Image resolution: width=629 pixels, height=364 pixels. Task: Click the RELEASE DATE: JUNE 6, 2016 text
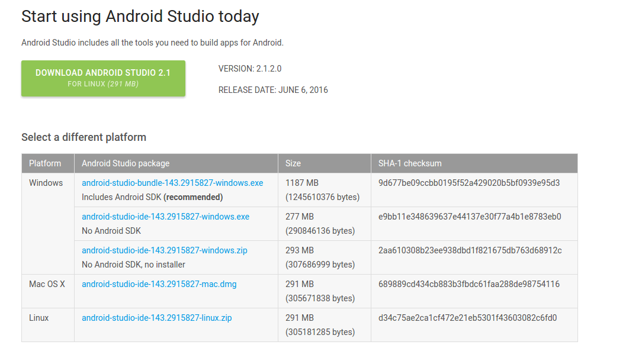pos(273,90)
